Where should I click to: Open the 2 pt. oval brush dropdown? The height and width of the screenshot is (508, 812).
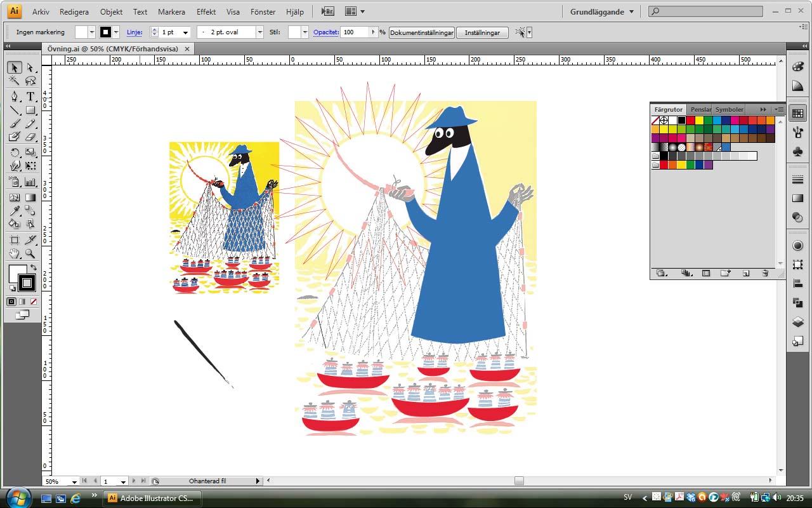coord(259,32)
